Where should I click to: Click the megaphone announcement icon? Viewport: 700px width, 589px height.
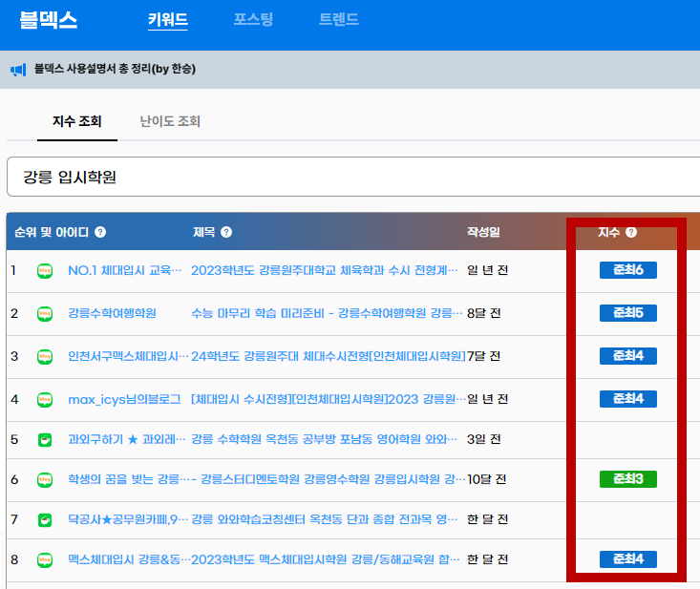coord(18,70)
